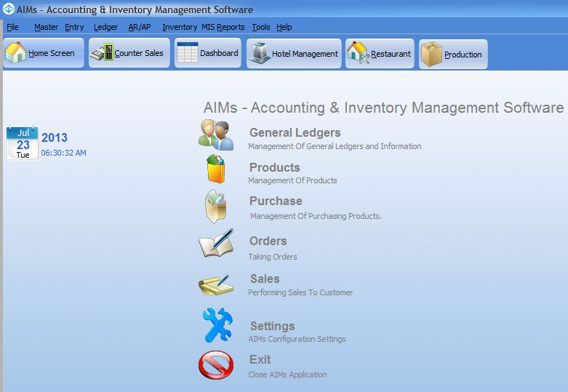Screen dimensions: 568x392
Task: Click the Home Screen house icon
Action: click(x=15, y=52)
